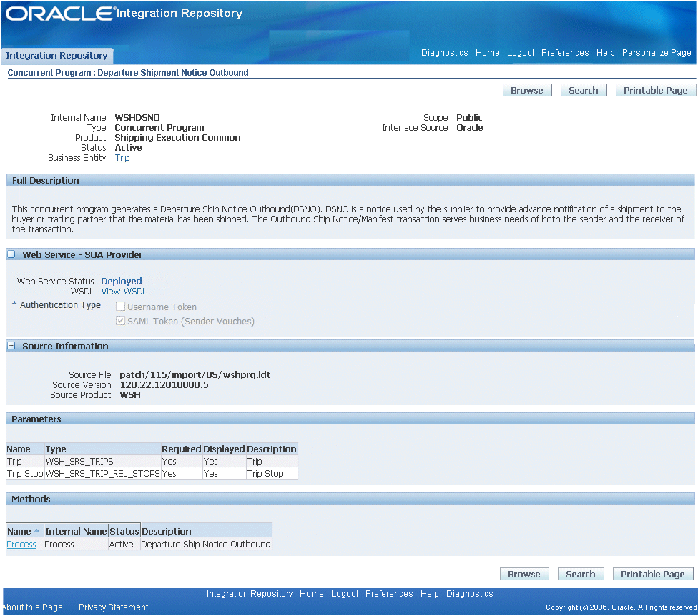Click Logout in the top header

pyautogui.click(x=521, y=52)
